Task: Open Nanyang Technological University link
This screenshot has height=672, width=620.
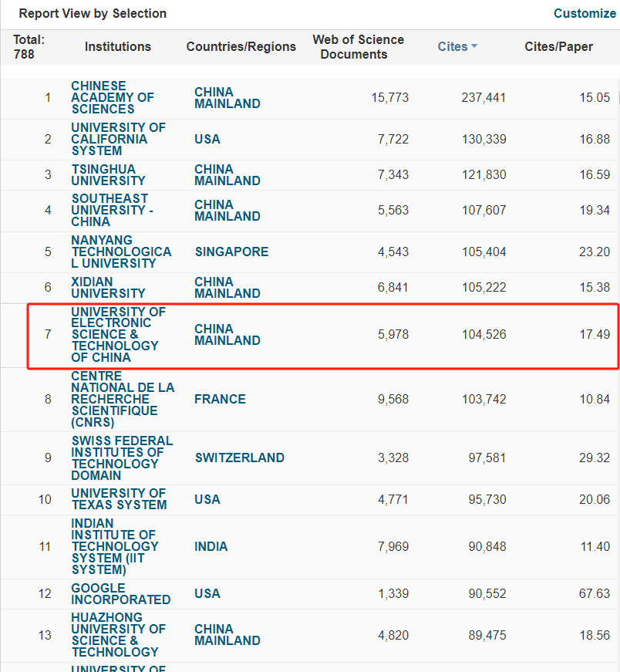Action: pos(121,252)
